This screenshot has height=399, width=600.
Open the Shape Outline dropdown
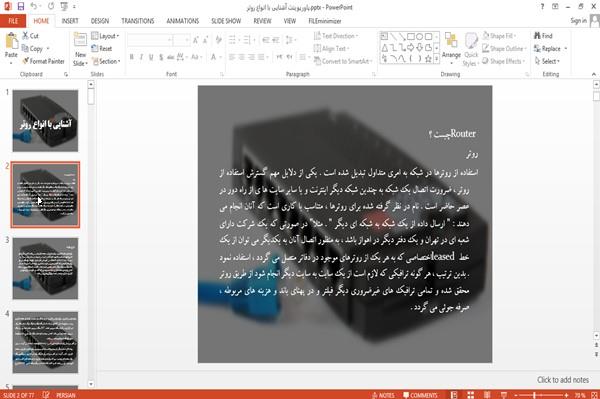[504, 49]
